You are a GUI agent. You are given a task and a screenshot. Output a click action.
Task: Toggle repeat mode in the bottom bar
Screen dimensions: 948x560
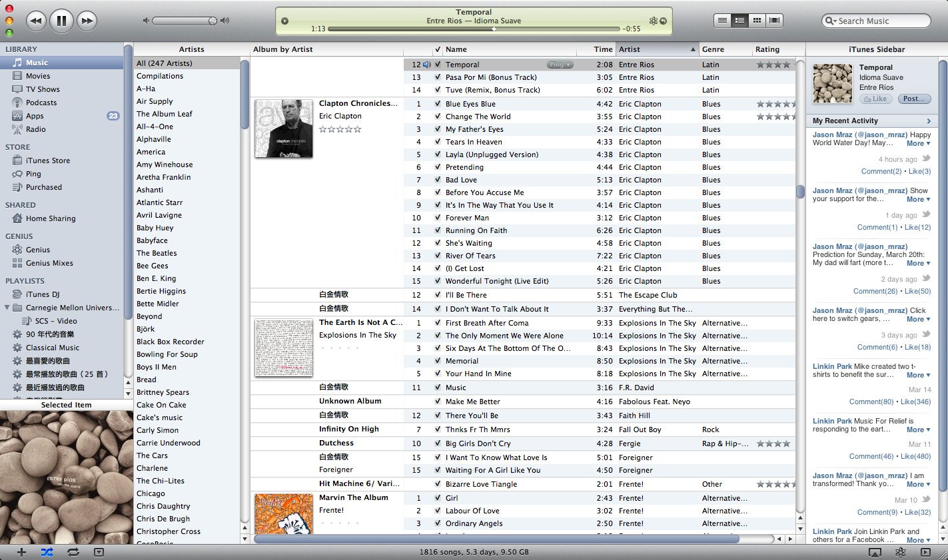(73, 552)
